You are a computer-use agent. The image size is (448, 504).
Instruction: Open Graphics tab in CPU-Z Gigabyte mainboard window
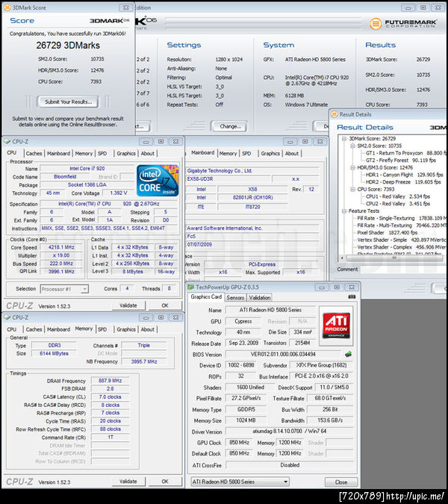point(270,154)
